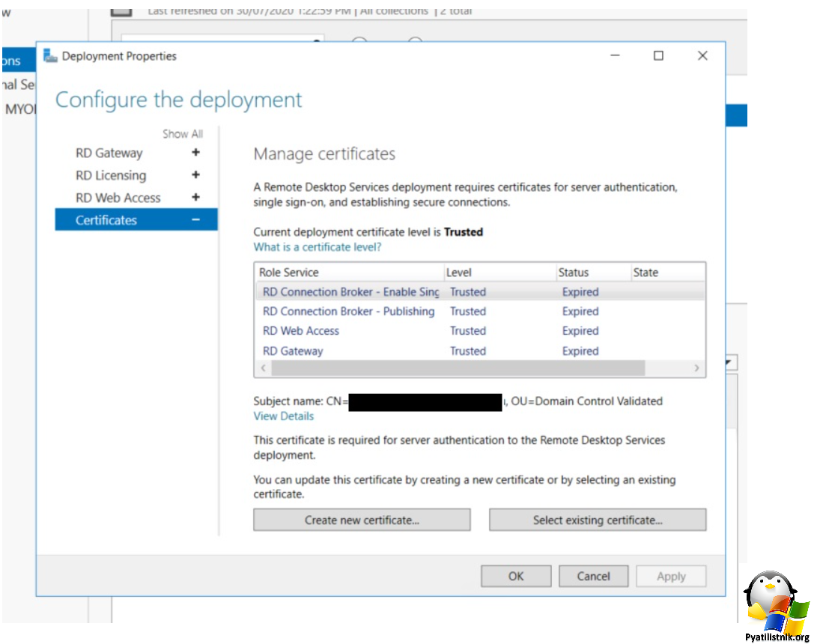Image resolution: width=820 pixels, height=644 pixels.
Task: Select RD Connection Broker - Enable Single Sign On row
Action: [x=480, y=292]
